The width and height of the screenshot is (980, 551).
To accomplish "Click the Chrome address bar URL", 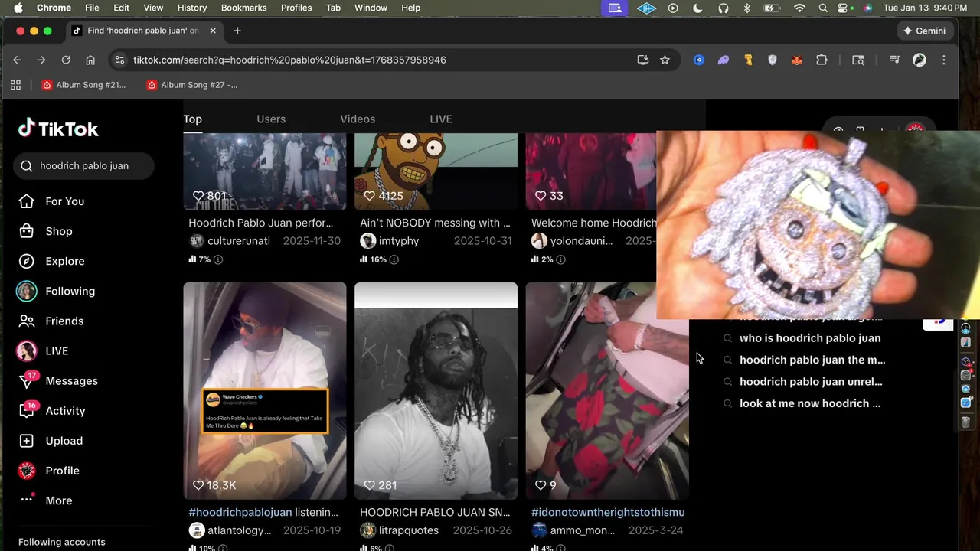I will tap(289, 60).
